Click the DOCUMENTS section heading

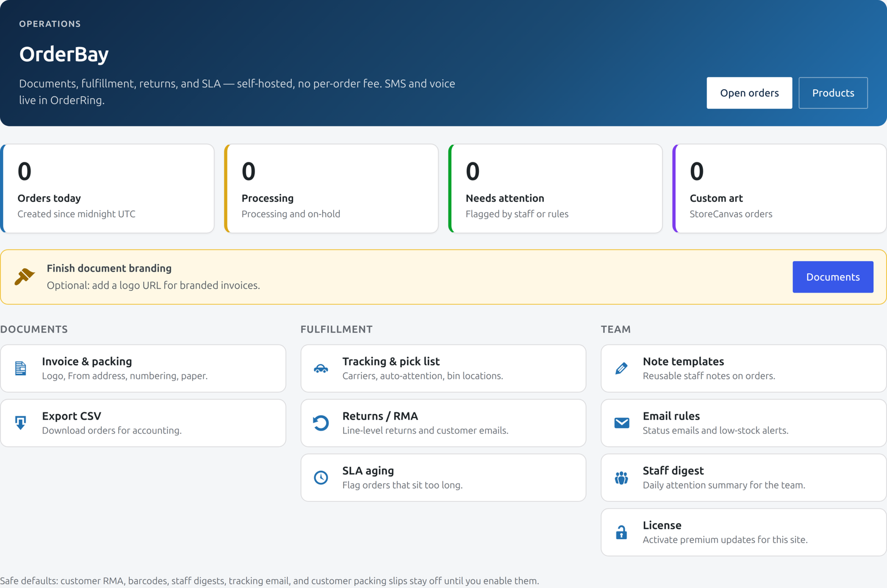[x=34, y=329]
